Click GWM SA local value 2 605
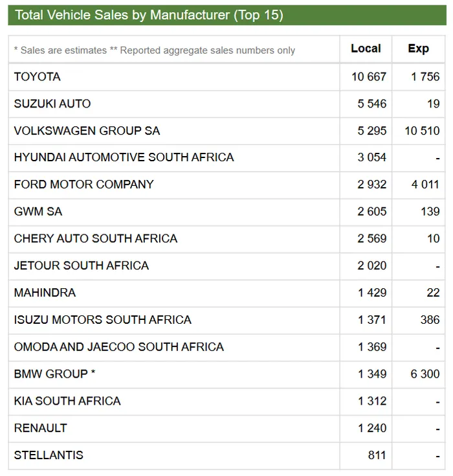453x476 pixels. (372, 212)
